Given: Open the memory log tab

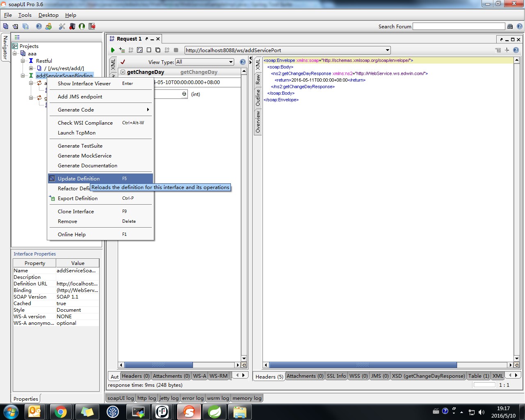Looking at the screenshot, I should click(246, 398).
